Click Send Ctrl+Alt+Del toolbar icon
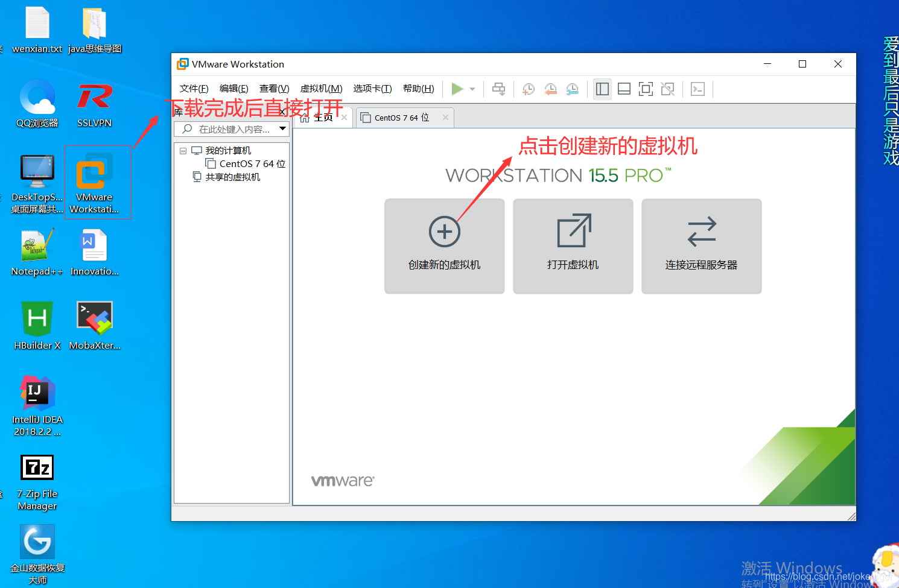899x588 pixels. pos(499,89)
